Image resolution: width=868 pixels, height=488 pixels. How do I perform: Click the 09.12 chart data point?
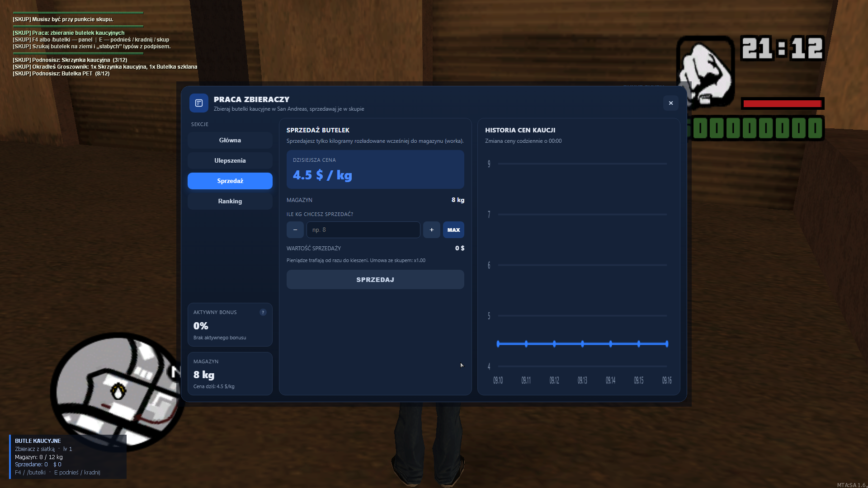pyautogui.click(x=554, y=344)
